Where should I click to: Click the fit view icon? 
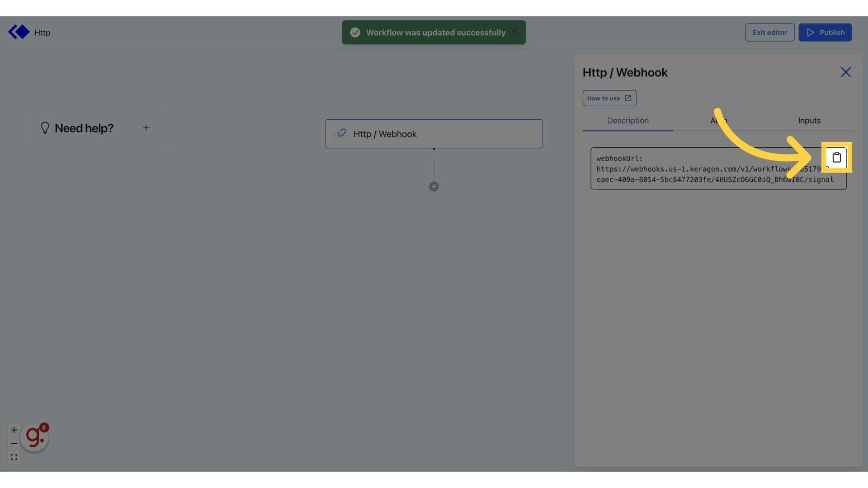pyautogui.click(x=14, y=457)
